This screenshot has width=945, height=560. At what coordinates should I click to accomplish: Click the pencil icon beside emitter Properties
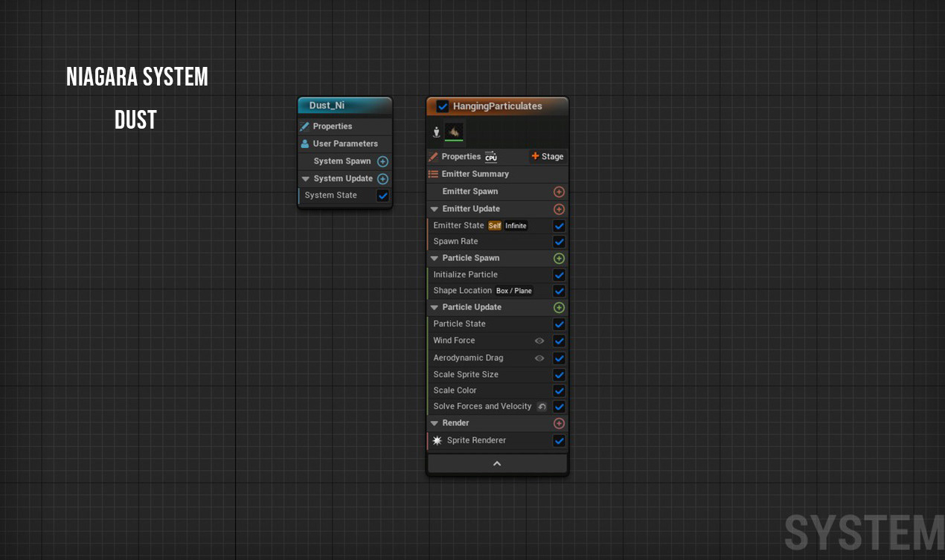[x=434, y=157]
